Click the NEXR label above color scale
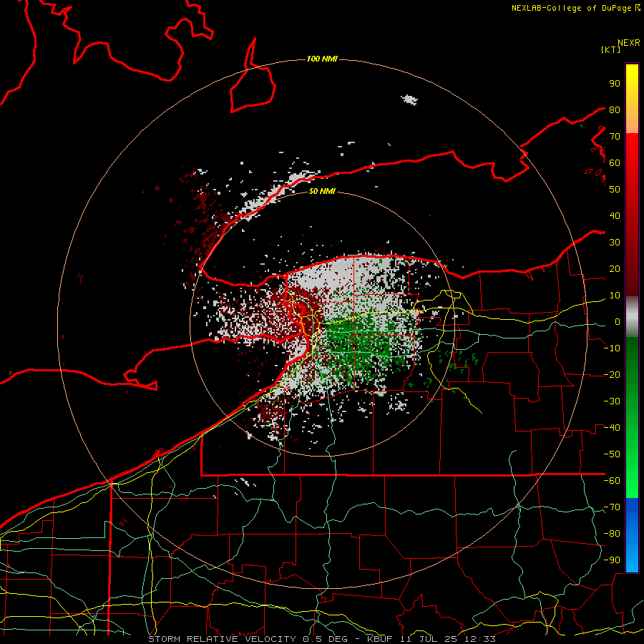 pyautogui.click(x=628, y=43)
